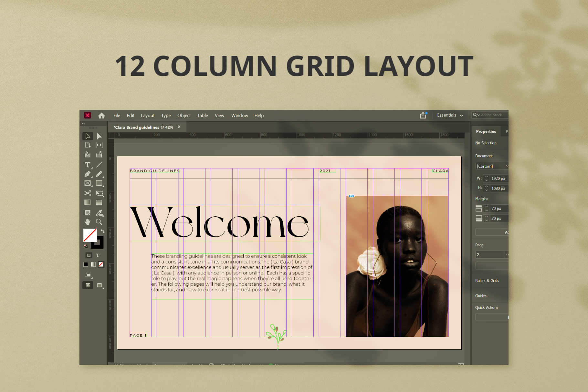Swap fill and stroke arrows
This screenshot has height=392, width=588.
(x=102, y=231)
